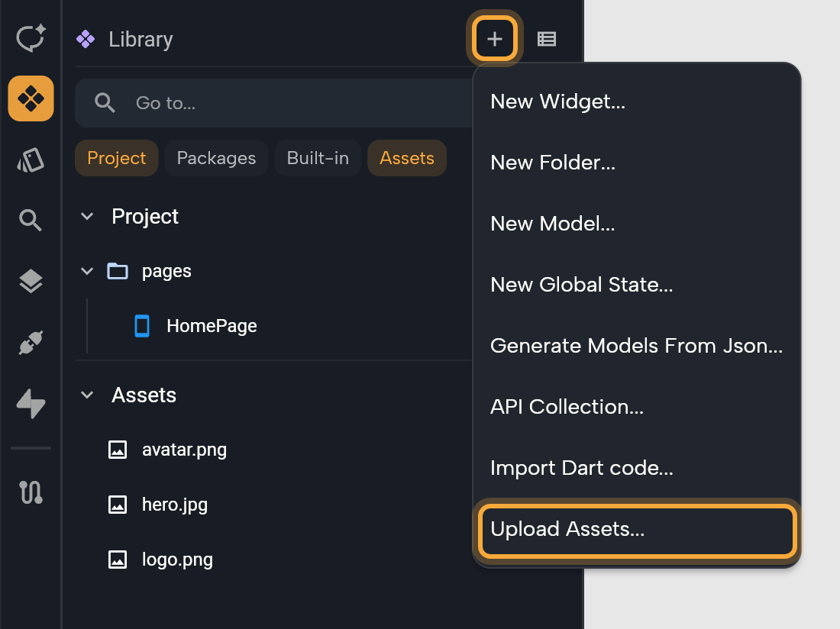Toggle the Packages filter chip

click(216, 158)
